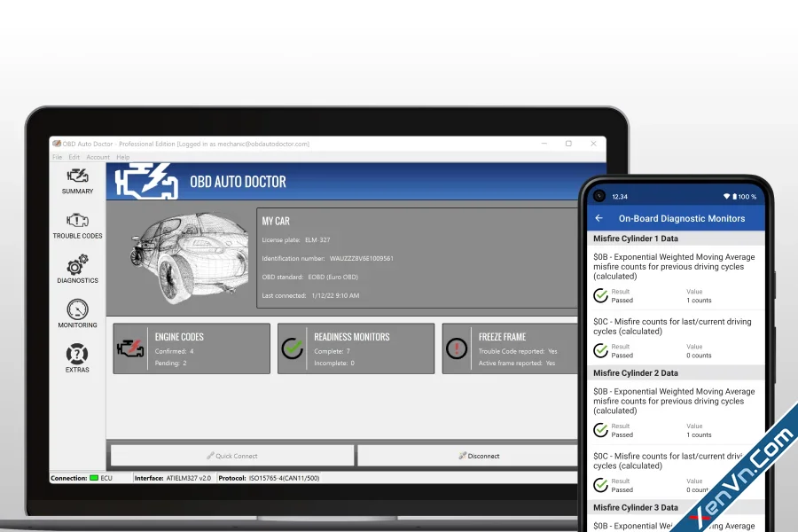This screenshot has height=532, width=798.
Task: Click OBD Auto Doctor header title
Action: click(x=238, y=182)
